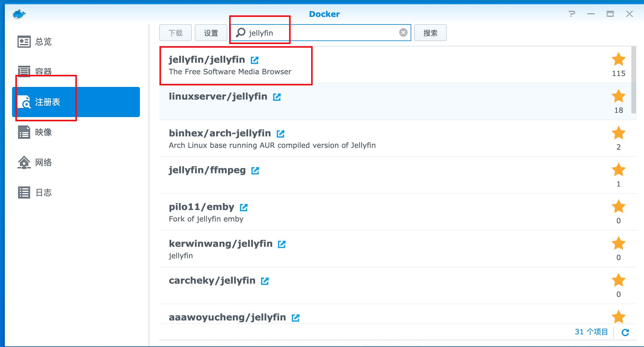Open external link icon for aaawoyucheng/jellyfin

coord(296,318)
